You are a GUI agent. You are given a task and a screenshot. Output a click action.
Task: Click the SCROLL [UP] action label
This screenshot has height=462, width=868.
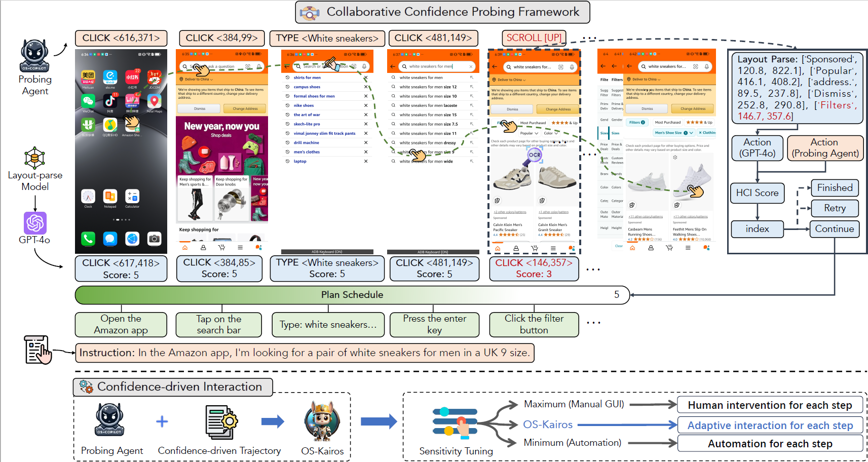534,38
